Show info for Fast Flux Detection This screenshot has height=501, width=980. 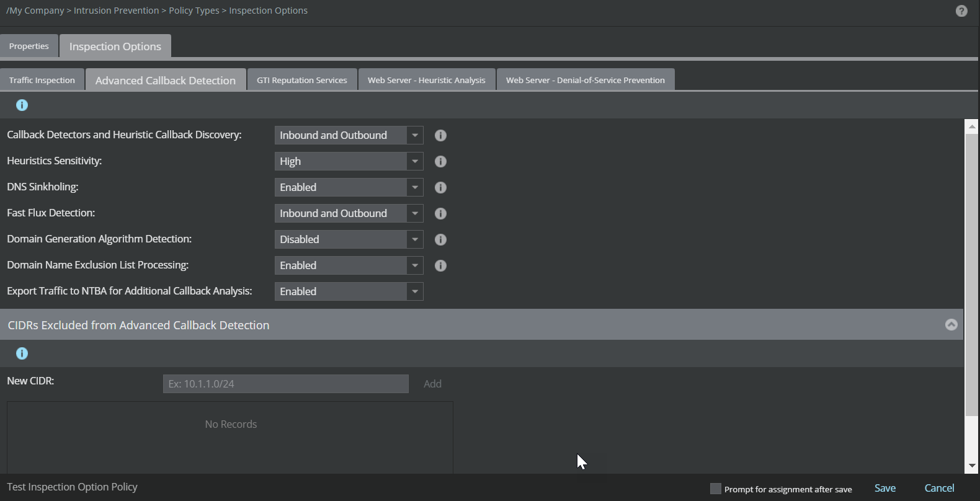pyautogui.click(x=440, y=213)
